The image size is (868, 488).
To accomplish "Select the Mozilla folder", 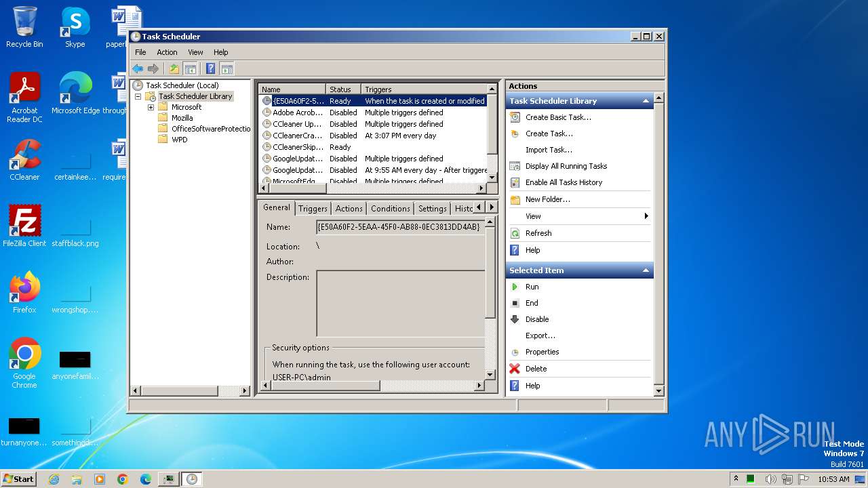I will pos(182,118).
